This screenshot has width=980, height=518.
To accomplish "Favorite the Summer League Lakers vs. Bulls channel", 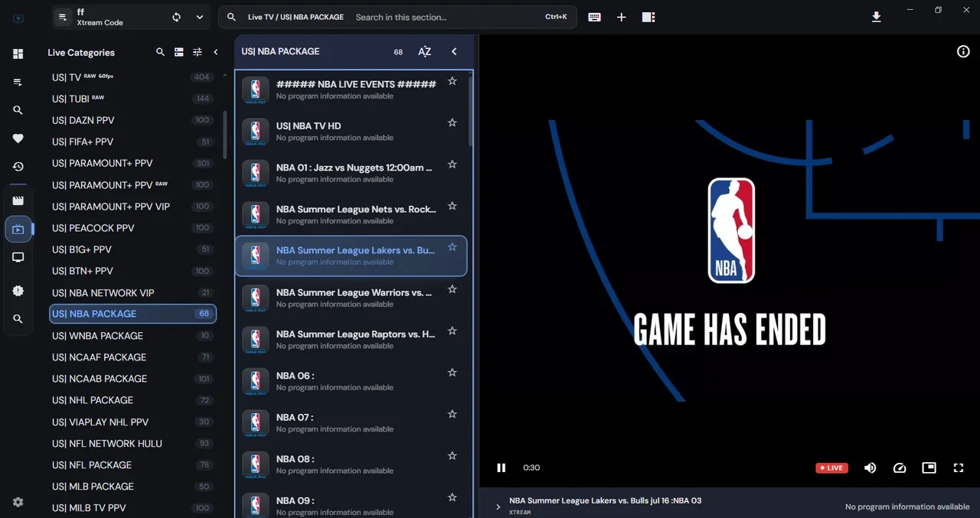I will [x=452, y=247].
